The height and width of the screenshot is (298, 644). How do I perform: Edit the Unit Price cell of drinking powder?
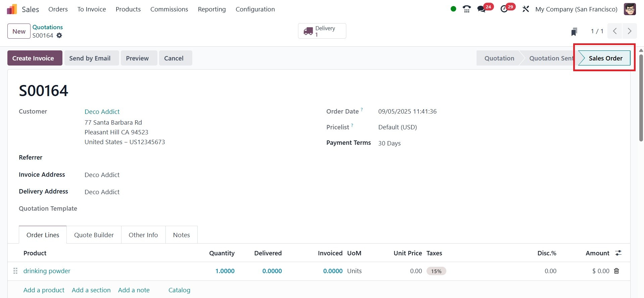point(416,271)
